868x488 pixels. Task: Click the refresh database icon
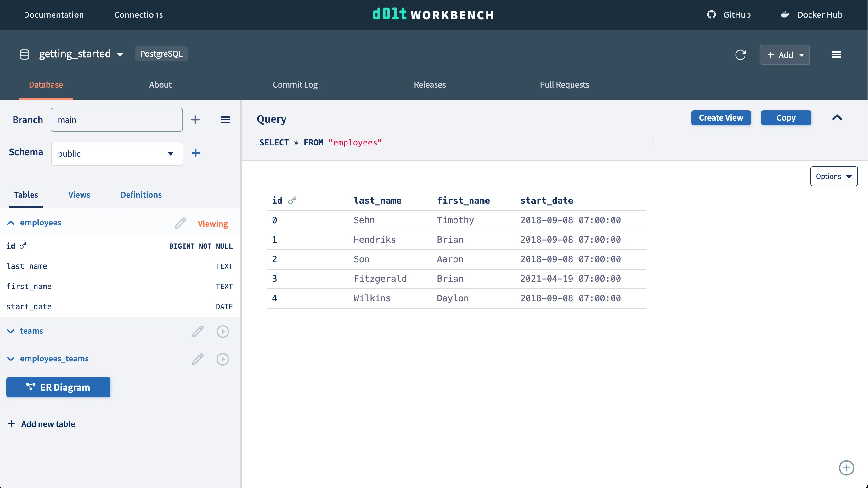(741, 54)
